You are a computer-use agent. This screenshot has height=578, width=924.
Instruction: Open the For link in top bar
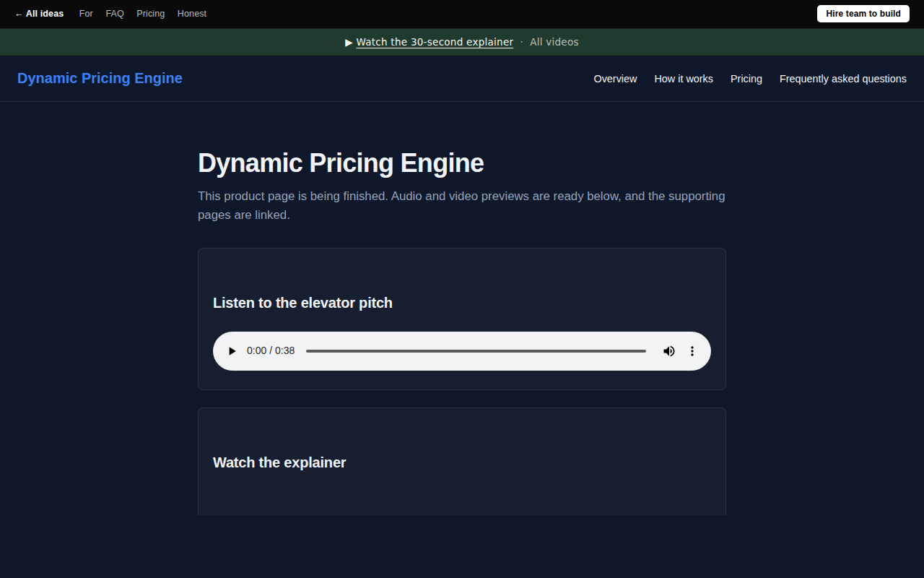pyautogui.click(x=86, y=14)
